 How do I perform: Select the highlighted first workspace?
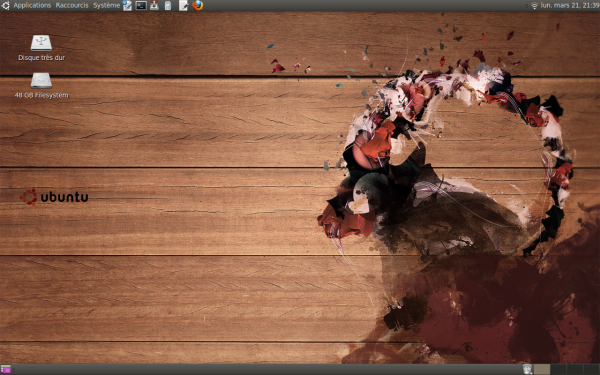pos(541,369)
